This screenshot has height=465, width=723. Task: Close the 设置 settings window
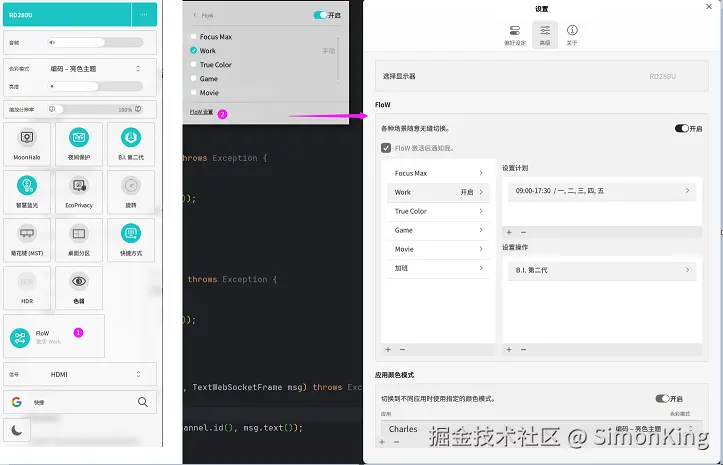(x=709, y=6)
